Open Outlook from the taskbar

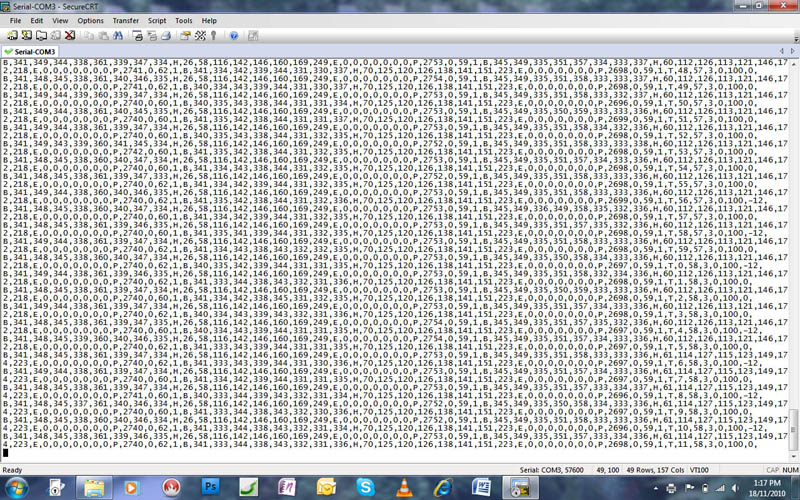tap(326, 488)
